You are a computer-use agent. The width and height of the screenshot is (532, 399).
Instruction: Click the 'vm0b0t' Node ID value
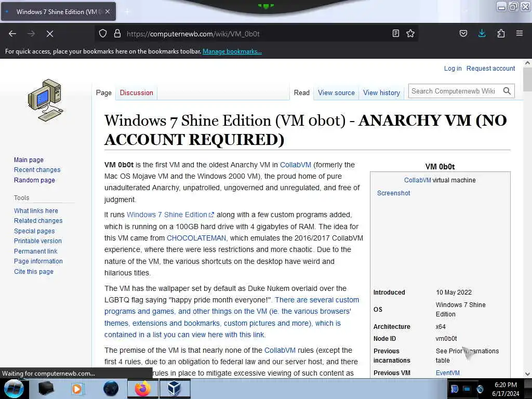click(x=446, y=338)
